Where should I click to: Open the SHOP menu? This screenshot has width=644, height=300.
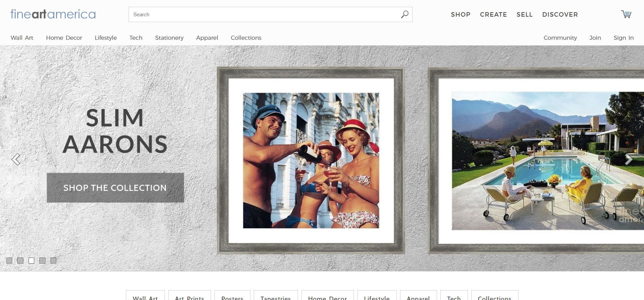click(x=460, y=15)
